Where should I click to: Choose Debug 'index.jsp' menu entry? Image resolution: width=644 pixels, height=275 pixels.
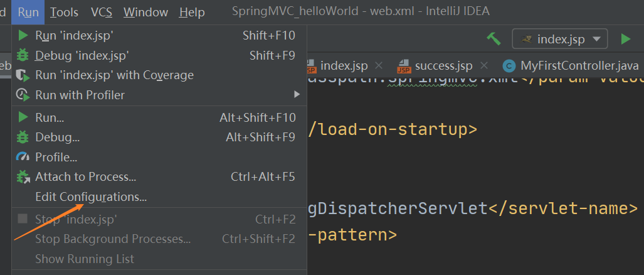159,55
